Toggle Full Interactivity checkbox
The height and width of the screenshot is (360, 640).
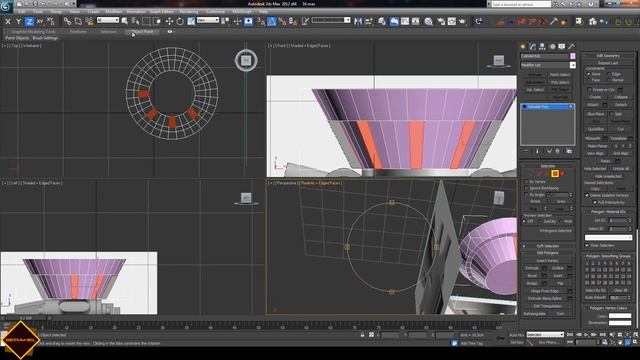tap(595, 202)
